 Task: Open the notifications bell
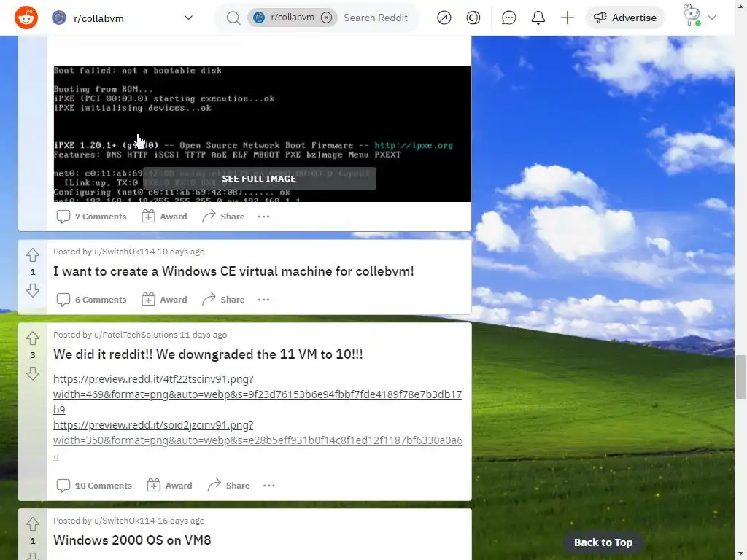[x=538, y=17]
